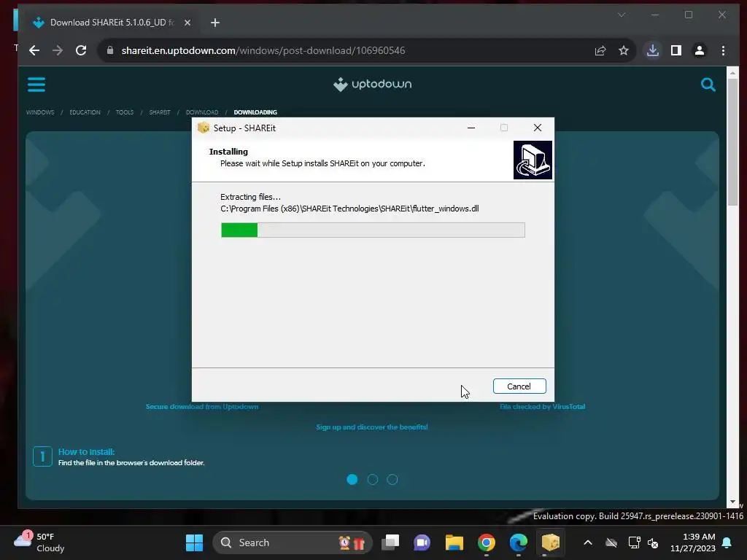
Task: Click the taskbar Search box
Action: [292, 542]
